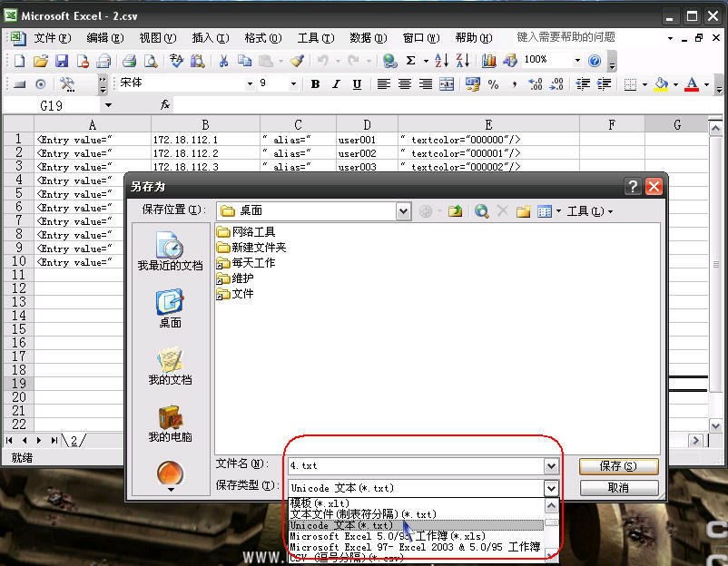This screenshot has width=728, height=566.
Task: Click the Up One Level folder icon
Action: point(456,211)
